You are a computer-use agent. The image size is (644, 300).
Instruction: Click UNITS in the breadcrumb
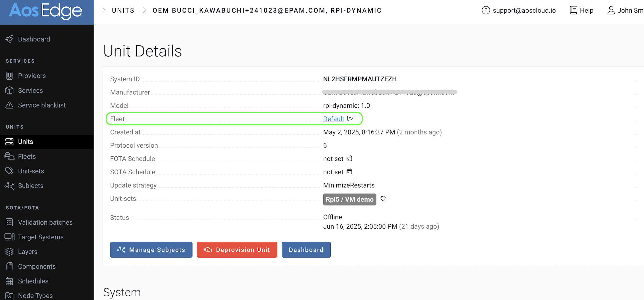(123, 10)
